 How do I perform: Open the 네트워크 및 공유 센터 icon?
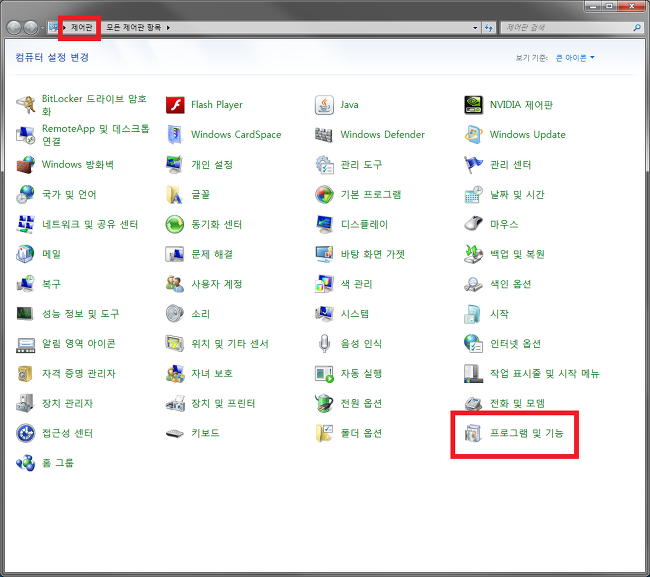coord(26,224)
